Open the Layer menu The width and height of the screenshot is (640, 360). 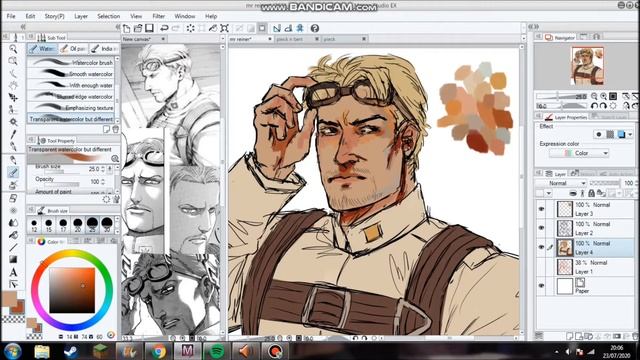81,16
